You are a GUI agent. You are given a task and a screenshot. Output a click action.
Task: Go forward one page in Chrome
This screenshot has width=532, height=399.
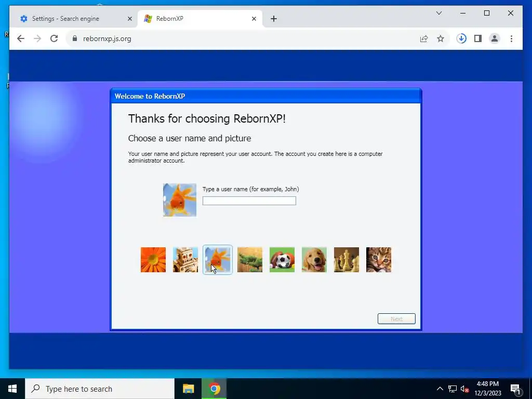coord(37,38)
